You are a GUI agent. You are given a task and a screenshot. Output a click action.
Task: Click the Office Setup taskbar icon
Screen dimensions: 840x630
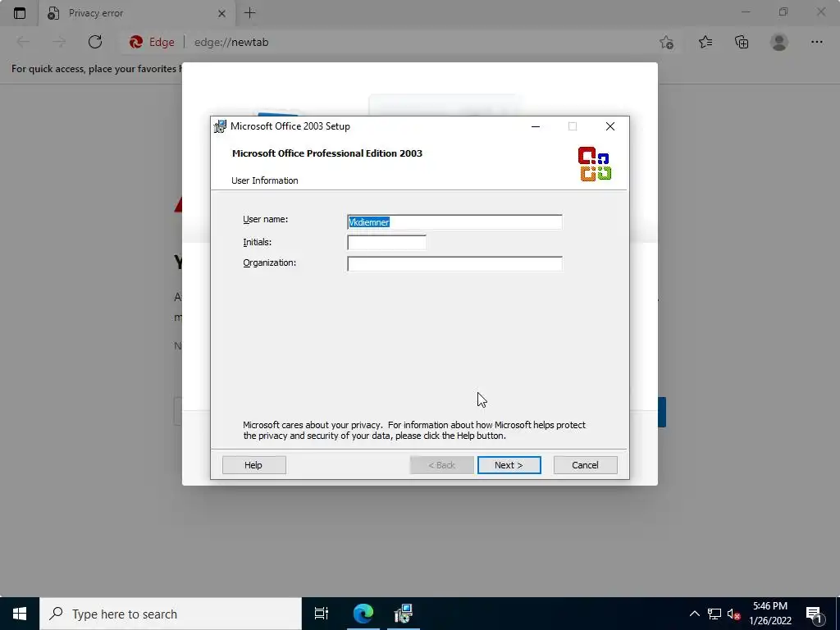click(x=404, y=614)
